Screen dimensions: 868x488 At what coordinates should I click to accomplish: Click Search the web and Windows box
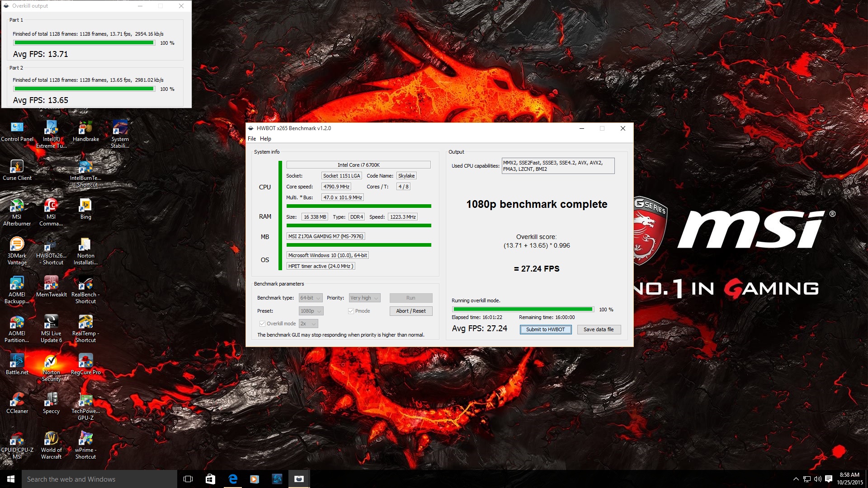coord(99,479)
